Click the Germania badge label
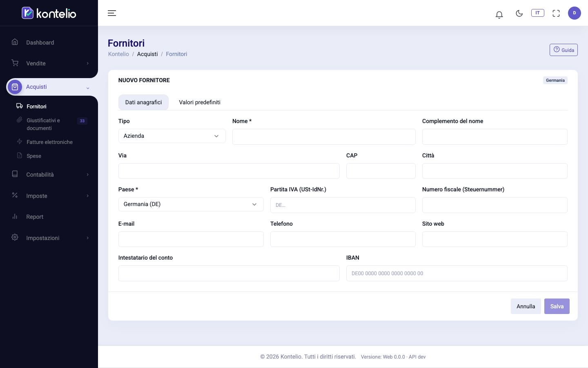This screenshot has width=588, height=368. [x=555, y=80]
